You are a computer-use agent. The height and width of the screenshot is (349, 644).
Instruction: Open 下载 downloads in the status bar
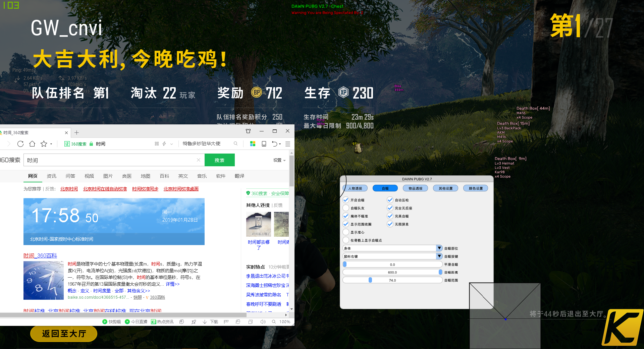coord(210,322)
